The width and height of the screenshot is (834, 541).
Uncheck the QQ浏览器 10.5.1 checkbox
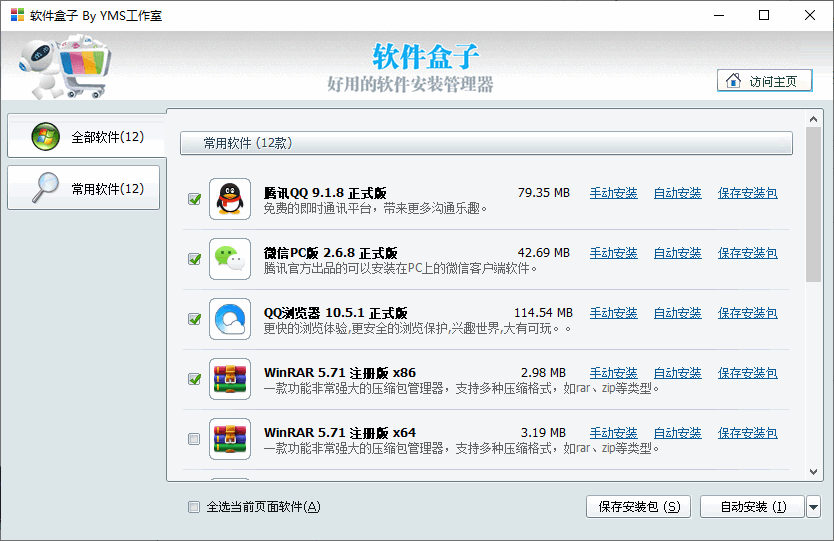194,319
